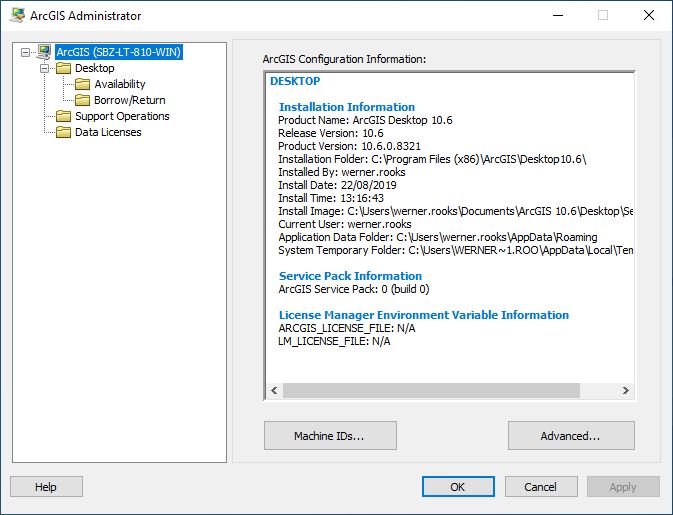Click the Desktop folder icon
The image size is (673, 515).
pyautogui.click(x=63, y=68)
